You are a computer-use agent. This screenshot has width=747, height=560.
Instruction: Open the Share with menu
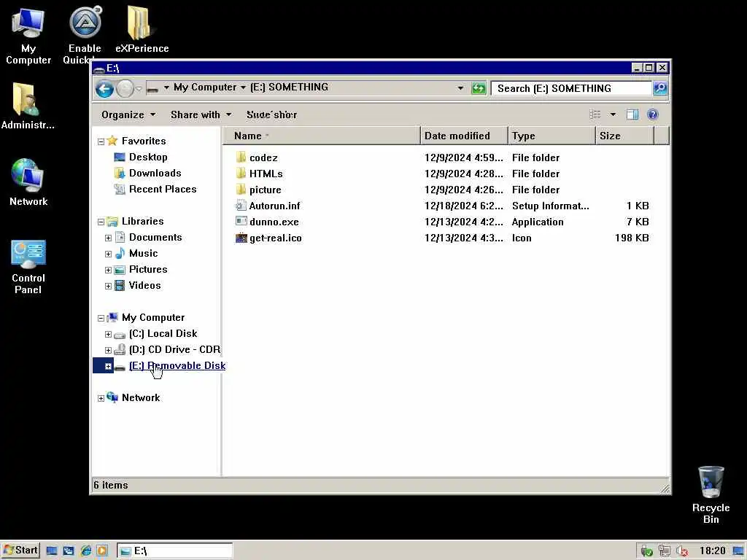pyautogui.click(x=201, y=114)
